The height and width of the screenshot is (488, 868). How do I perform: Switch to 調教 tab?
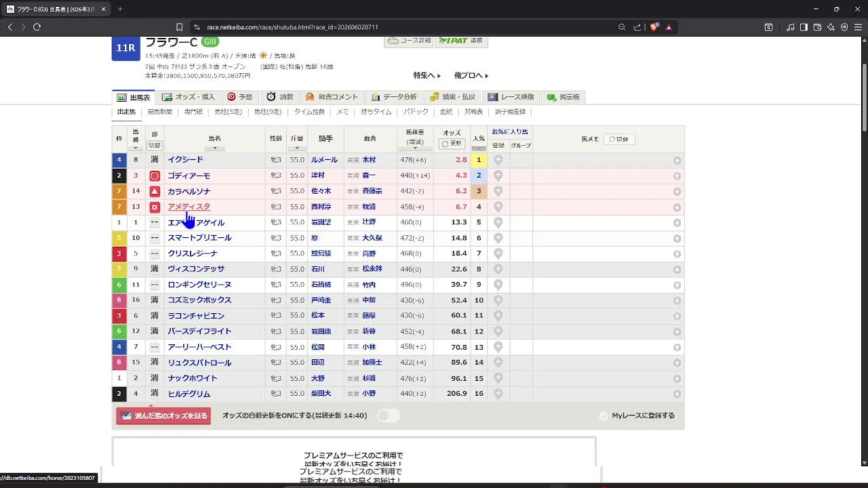280,97
